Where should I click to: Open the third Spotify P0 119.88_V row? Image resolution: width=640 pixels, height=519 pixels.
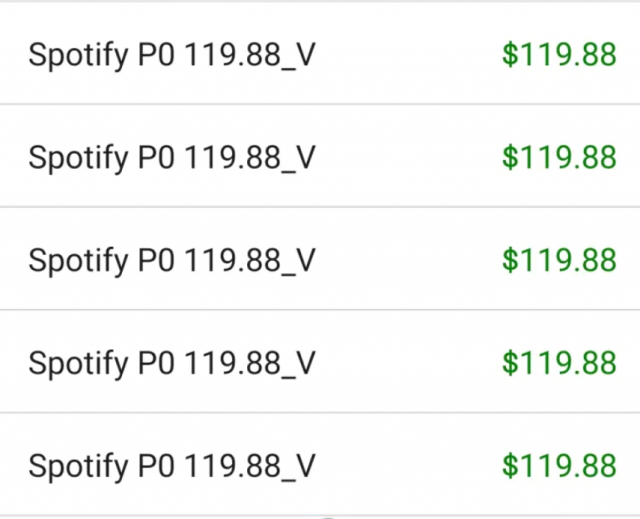tap(172, 260)
